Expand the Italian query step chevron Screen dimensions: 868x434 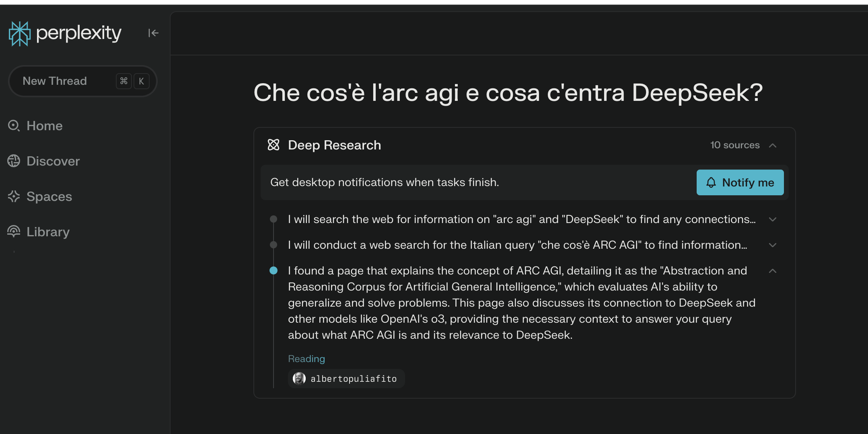pyautogui.click(x=773, y=245)
